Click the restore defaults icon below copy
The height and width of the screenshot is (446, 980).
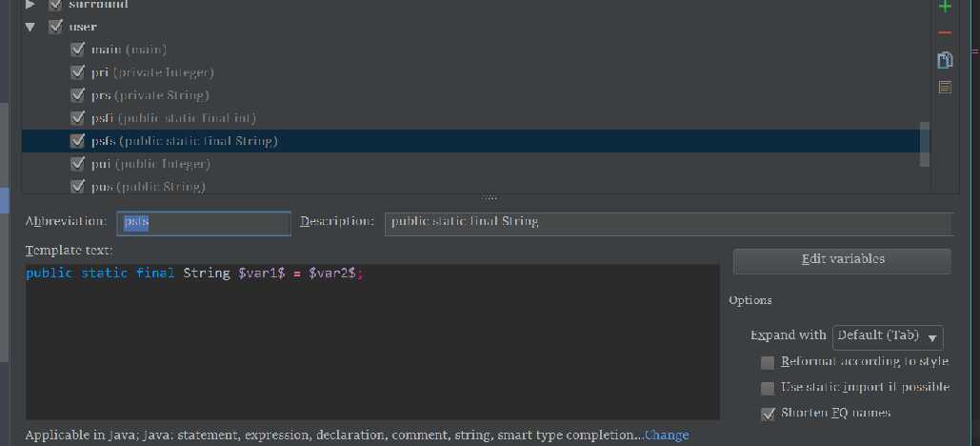point(945,87)
